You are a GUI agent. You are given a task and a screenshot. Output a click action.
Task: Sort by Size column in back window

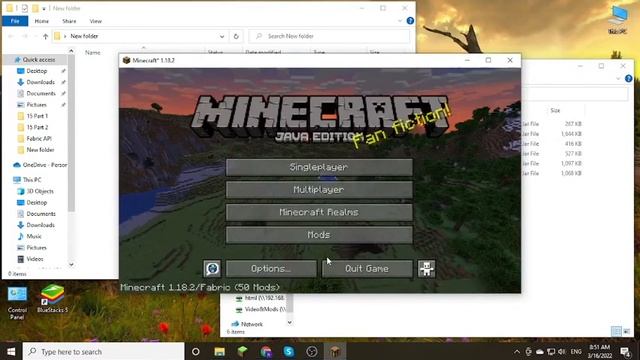[555, 111]
